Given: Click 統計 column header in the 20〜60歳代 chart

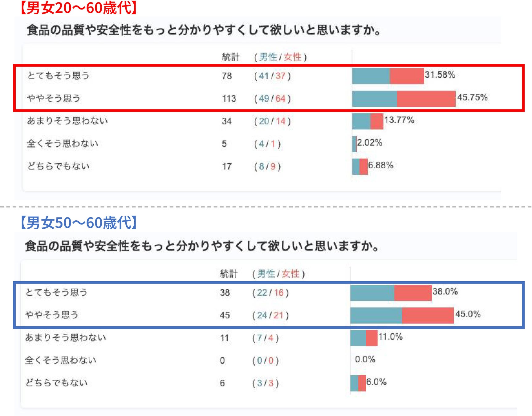Looking at the screenshot, I should 230,57.
